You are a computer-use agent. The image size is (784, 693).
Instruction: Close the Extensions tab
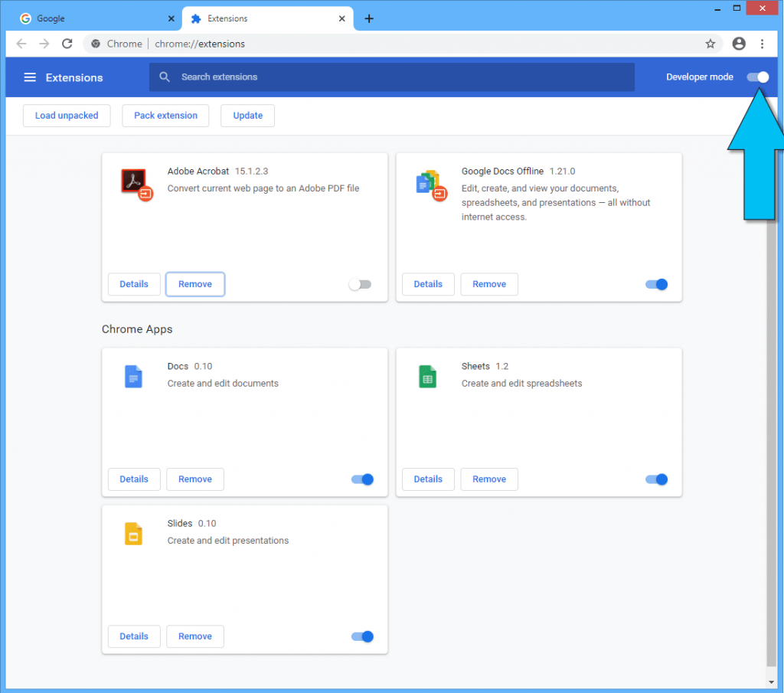tap(342, 18)
